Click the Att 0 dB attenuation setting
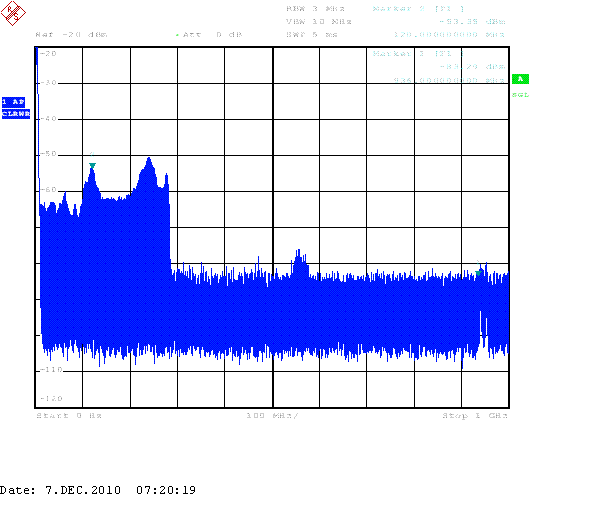The image size is (605, 511). (x=210, y=35)
